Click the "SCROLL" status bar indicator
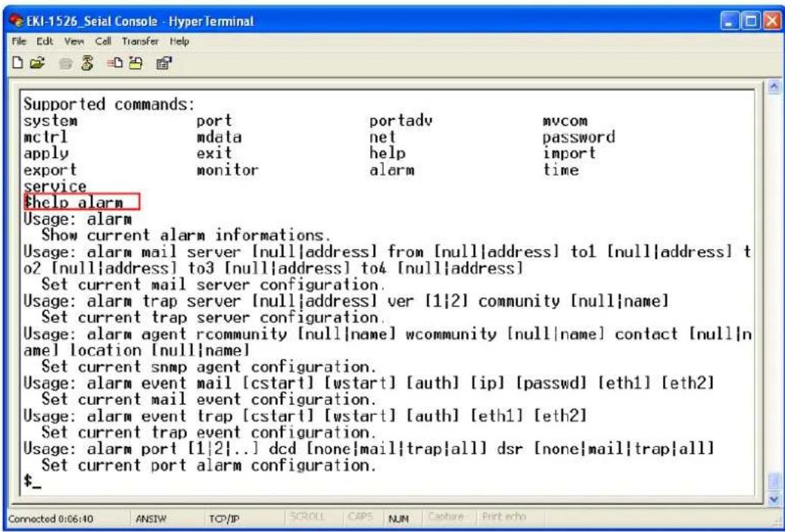This screenshot has width=785, height=532. click(308, 516)
